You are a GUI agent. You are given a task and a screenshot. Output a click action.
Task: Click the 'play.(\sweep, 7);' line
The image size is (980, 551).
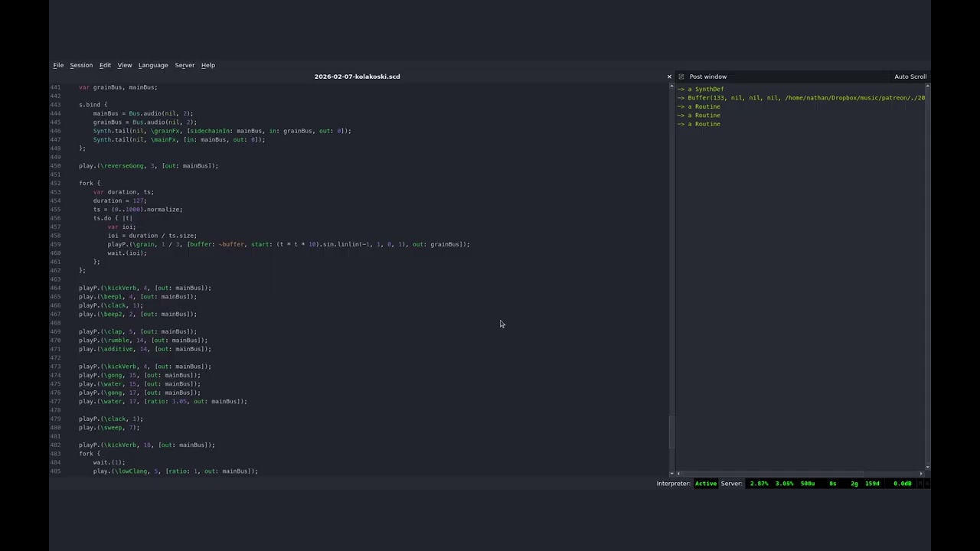click(109, 428)
